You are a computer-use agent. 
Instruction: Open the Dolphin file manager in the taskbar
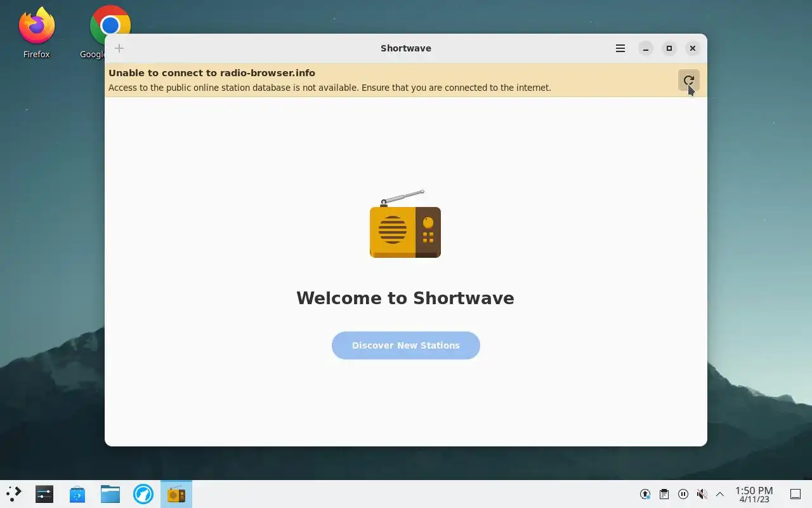[x=110, y=494]
